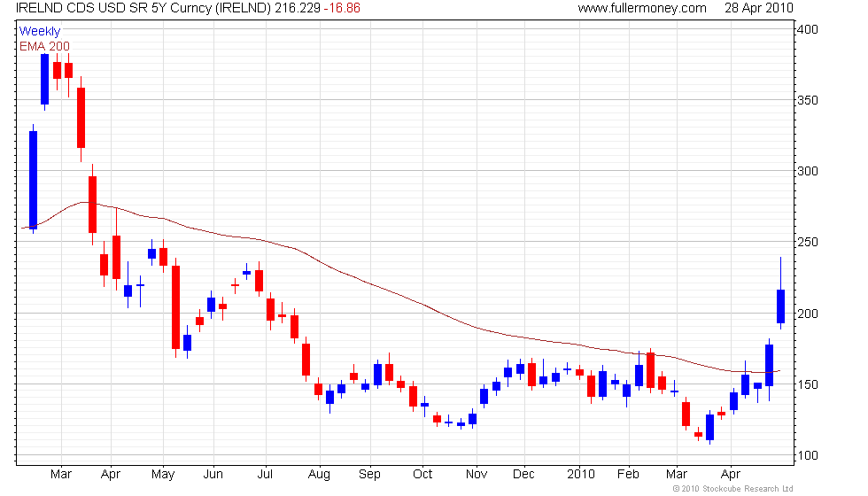Screen dimensions: 868x496
Task: Click the 250 price axis label
Action: coord(808,243)
